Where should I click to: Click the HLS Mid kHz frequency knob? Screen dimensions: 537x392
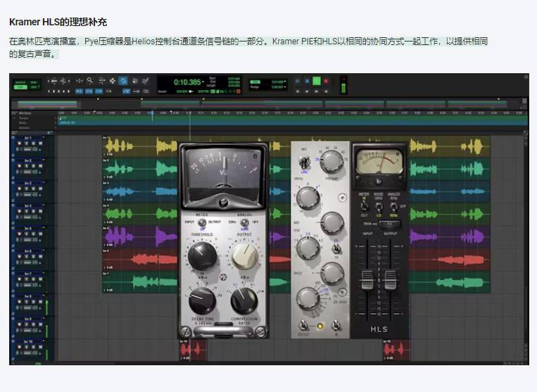point(308,248)
